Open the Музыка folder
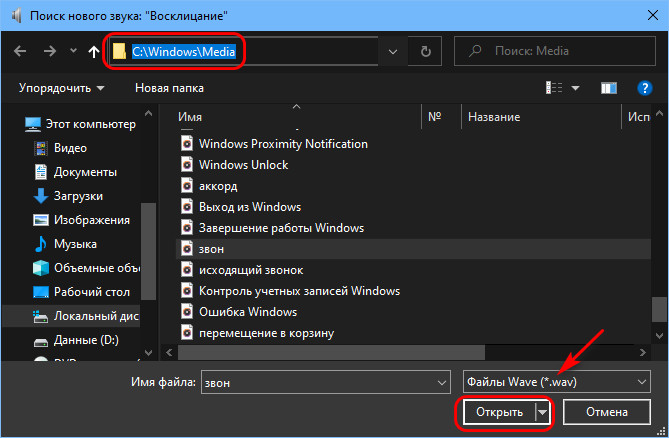The width and height of the screenshot is (669, 438). (x=65, y=244)
